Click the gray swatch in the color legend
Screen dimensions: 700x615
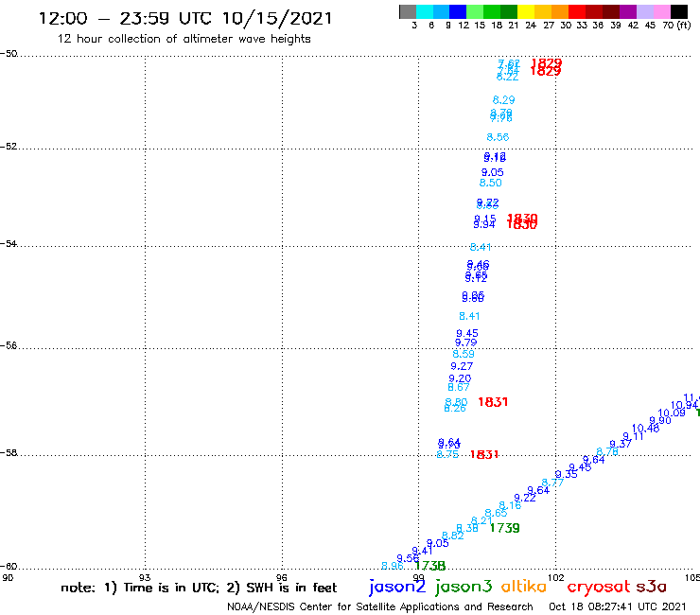[x=408, y=11]
